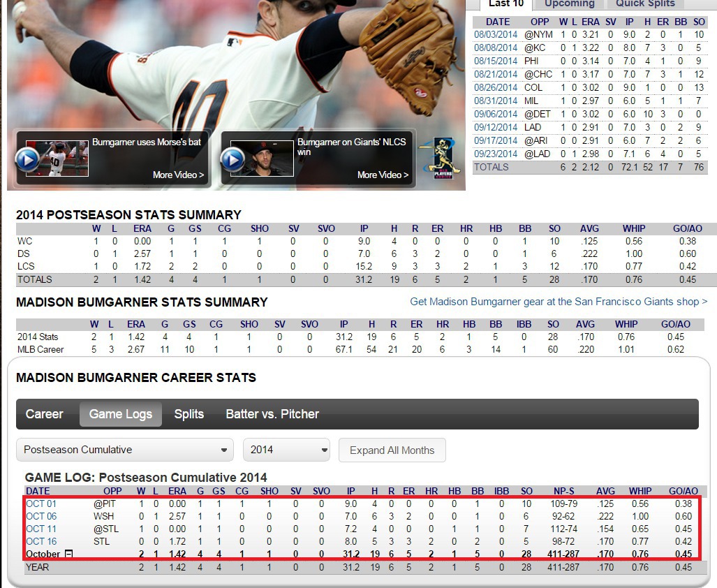Click the @KC opponent cell in Last 10
Image resolution: width=717 pixels, height=588 pixels.
tap(535, 48)
